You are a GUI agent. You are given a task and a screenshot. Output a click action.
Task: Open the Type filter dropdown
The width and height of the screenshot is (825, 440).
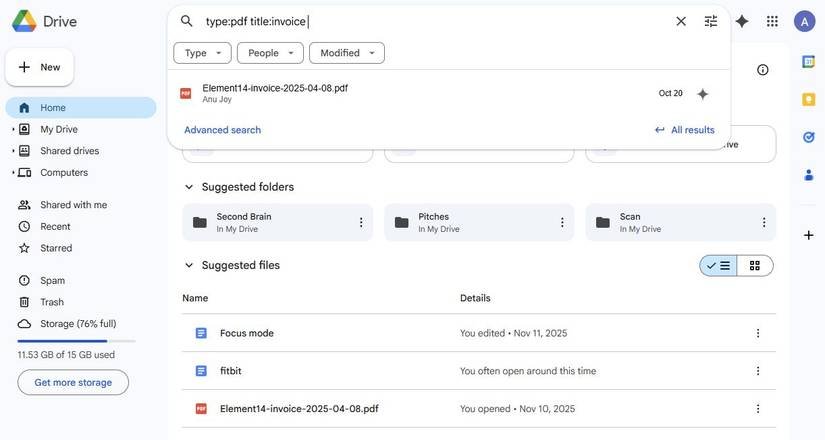[203, 53]
